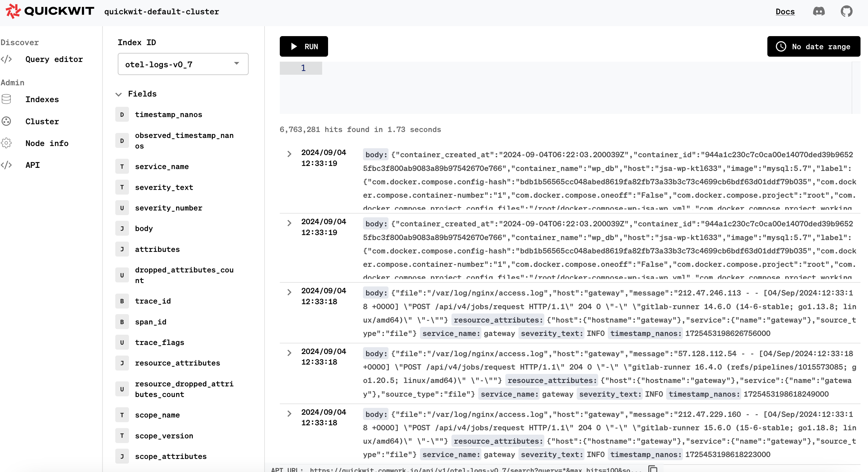The height and width of the screenshot is (472, 868).
Task: Select the trace_id field
Action: coord(153,301)
